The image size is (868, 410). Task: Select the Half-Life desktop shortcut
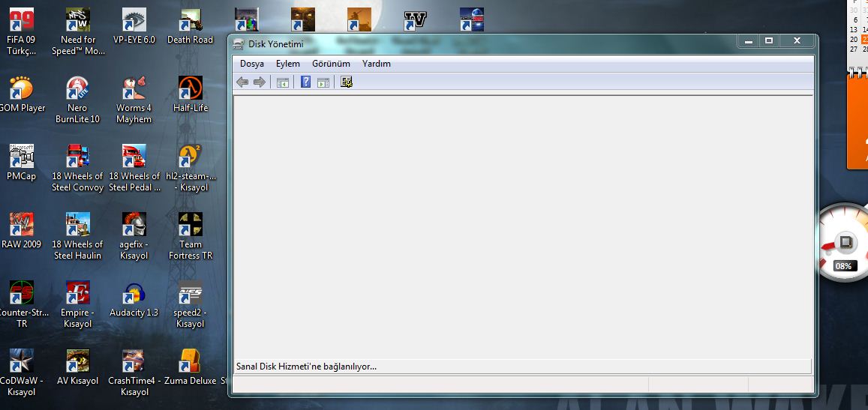pyautogui.click(x=191, y=88)
